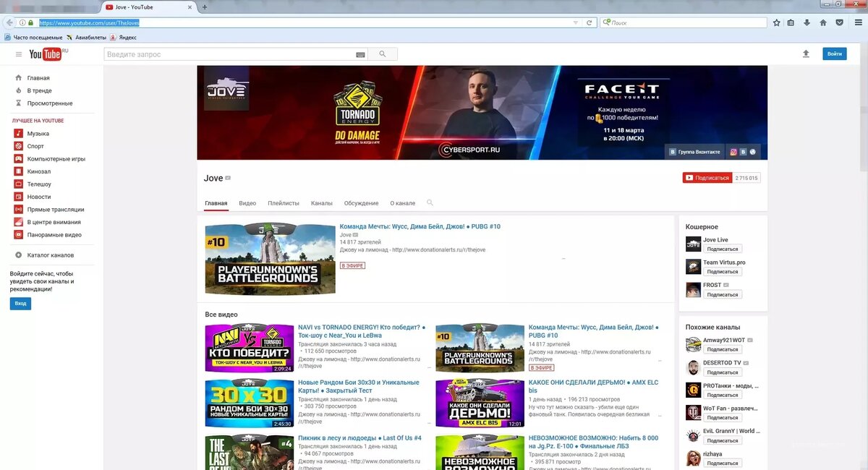Open КАКОЕ ОНИ СДЕЛАЛИ ДЕРЬМО video title
The height and width of the screenshot is (470, 868).
click(593, 387)
